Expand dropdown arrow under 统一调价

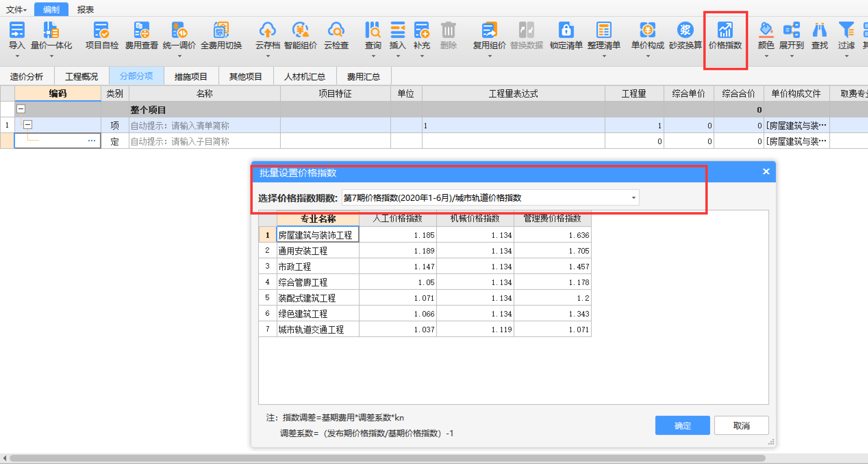click(x=179, y=56)
